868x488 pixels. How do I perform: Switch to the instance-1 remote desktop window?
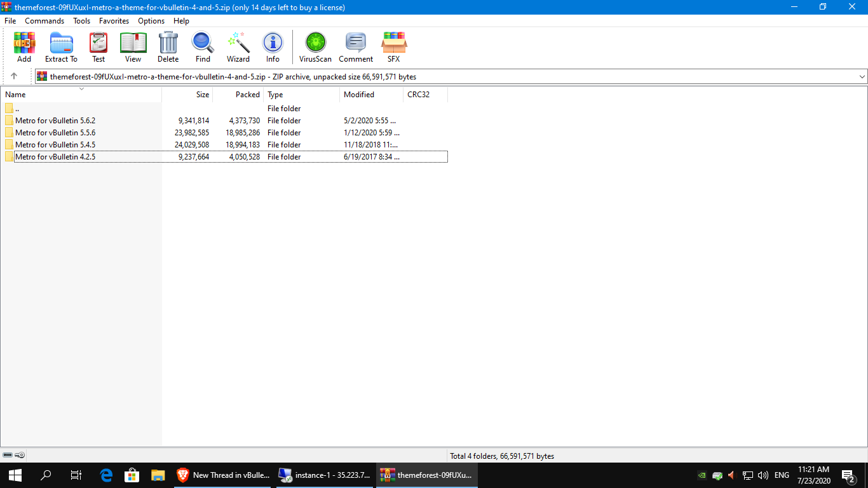point(325,475)
